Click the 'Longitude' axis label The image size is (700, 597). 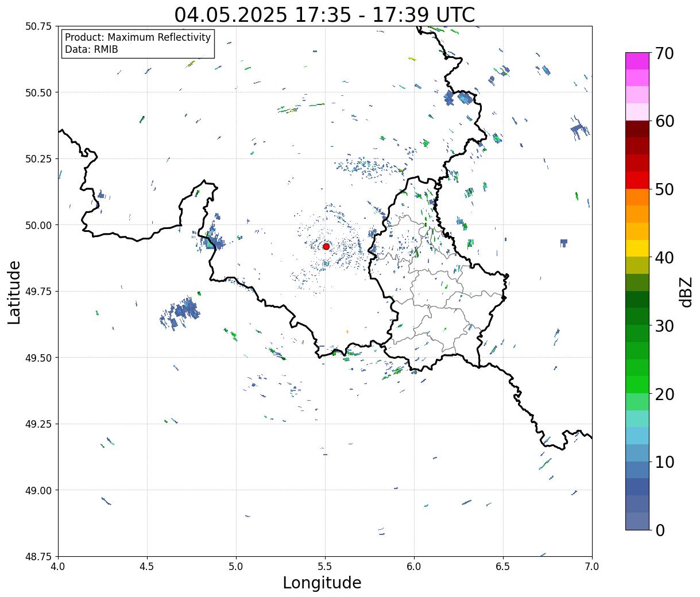322,583
